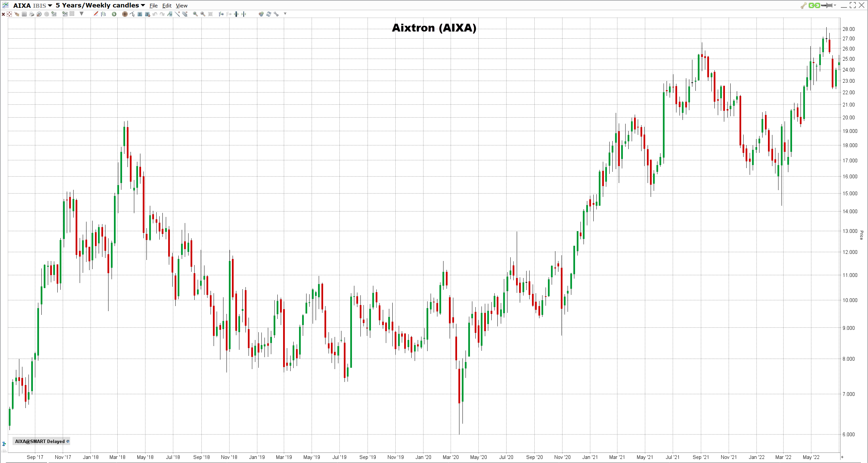The image size is (868, 463).
Task: Click the 6.000 price axis label
Action: 849,435
